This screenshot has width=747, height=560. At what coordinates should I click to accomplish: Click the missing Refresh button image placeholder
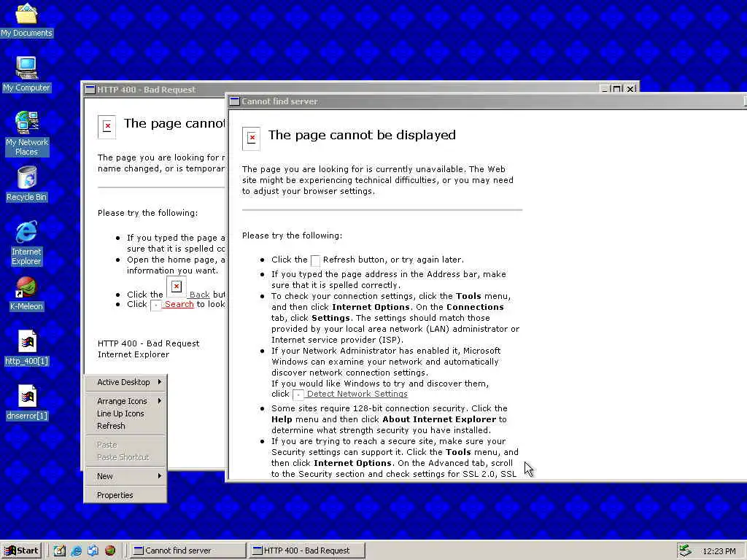tap(315, 260)
